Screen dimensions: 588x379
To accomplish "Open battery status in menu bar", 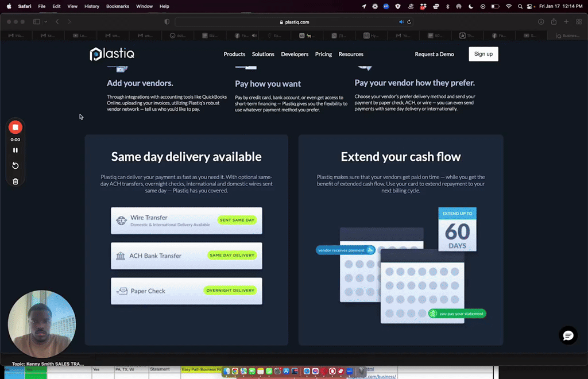I will [x=496, y=6].
